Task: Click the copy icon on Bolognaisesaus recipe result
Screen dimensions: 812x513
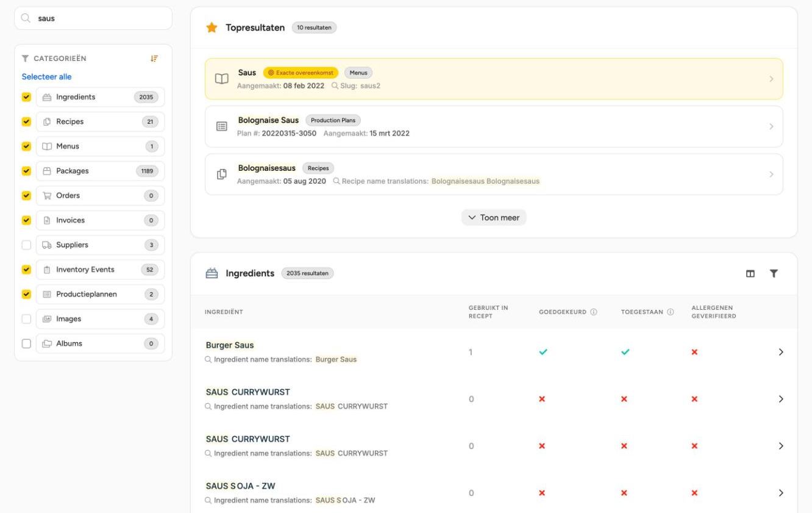Action: pyautogui.click(x=222, y=174)
